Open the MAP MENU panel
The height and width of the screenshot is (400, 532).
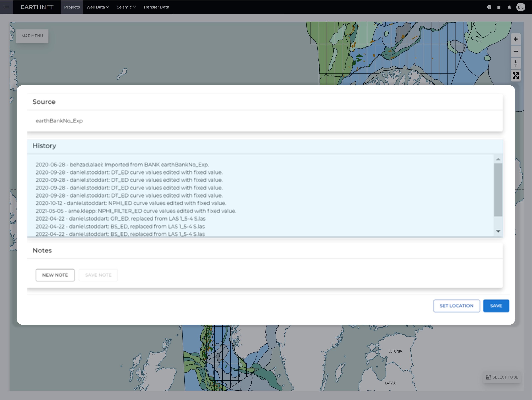tap(32, 36)
